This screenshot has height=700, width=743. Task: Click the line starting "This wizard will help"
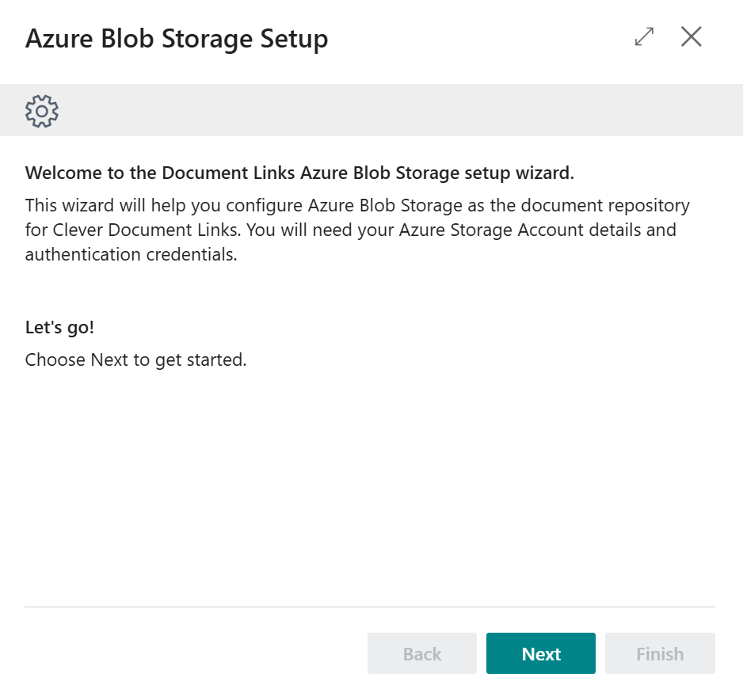tap(356, 206)
